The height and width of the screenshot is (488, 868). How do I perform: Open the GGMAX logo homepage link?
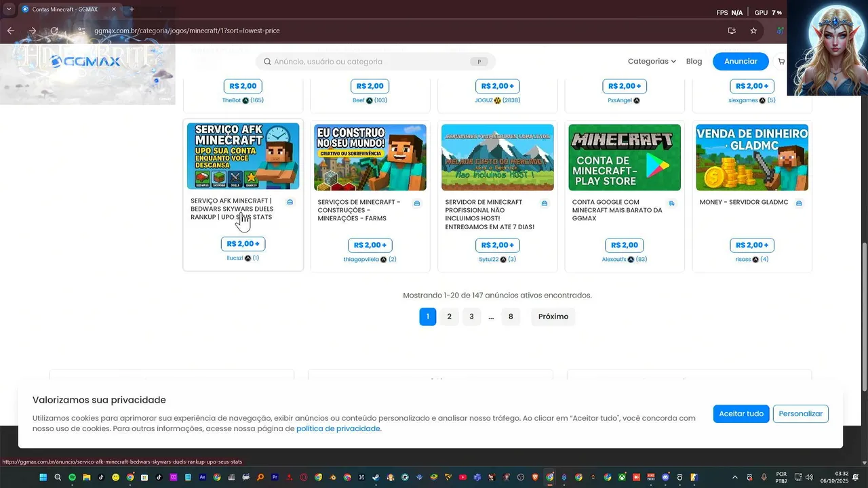pos(85,62)
